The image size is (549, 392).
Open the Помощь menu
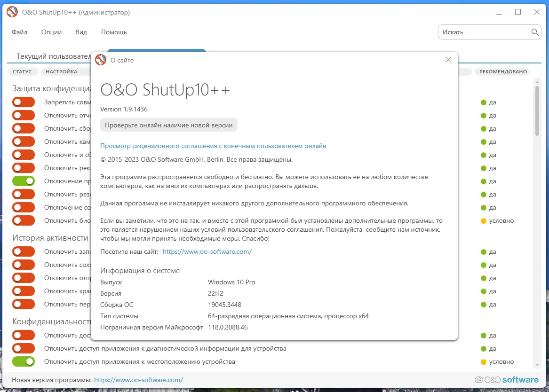(114, 32)
